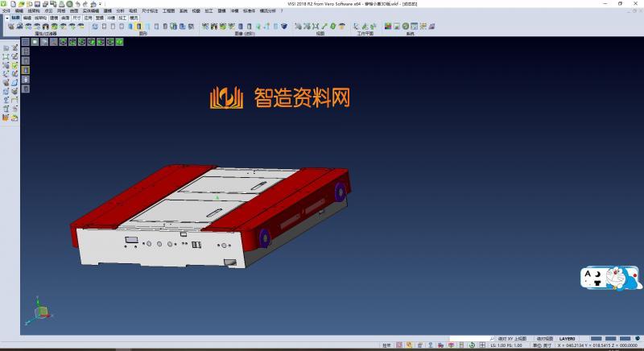Open the 文件 menu
The height and width of the screenshot is (351, 644).
point(6,10)
